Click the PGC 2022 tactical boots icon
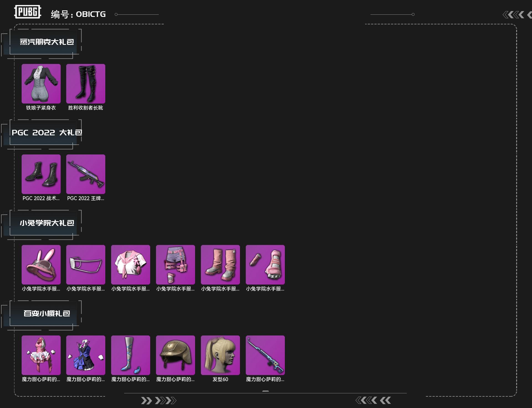Viewport: 532px width, 408px height. (41, 174)
